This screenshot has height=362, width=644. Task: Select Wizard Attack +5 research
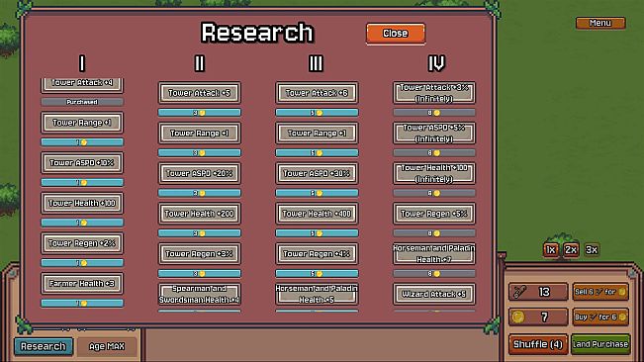434,294
